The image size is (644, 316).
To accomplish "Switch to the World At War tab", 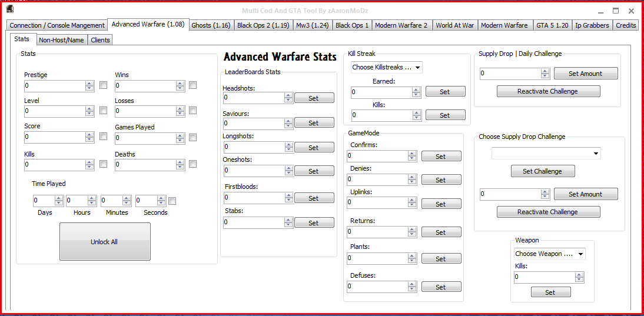I will [454, 25].
